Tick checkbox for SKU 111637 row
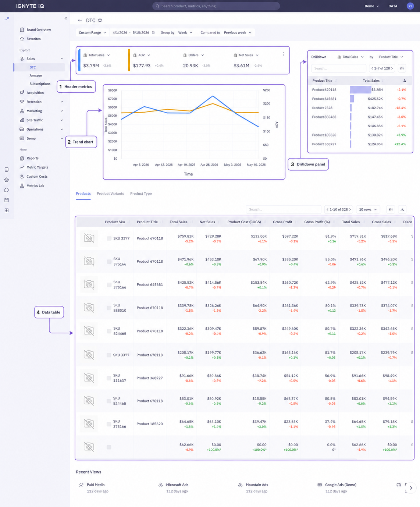 coord(109,378)
